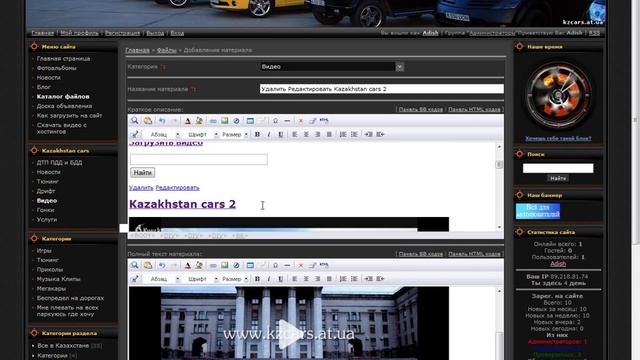
Task: Click Найти button inside short description editor
Action: (142, 172)
